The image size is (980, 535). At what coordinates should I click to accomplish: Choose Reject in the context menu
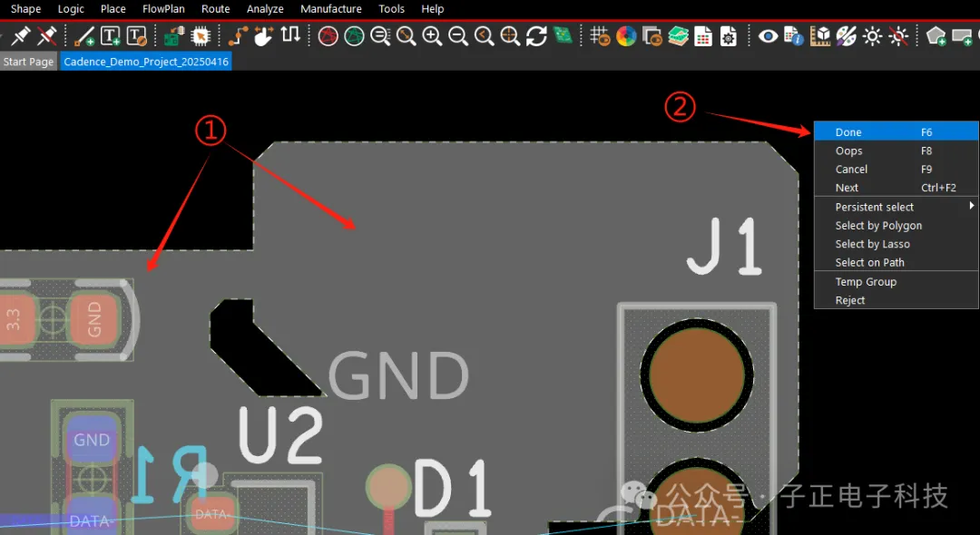pyautogui.click(x=897, y=300)
